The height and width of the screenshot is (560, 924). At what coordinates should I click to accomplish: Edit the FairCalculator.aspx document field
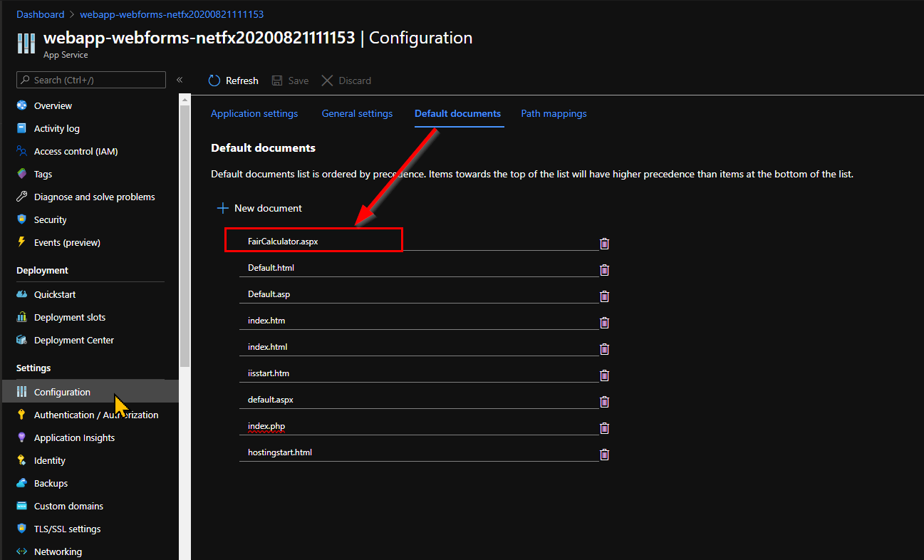(x=419, y=242)
